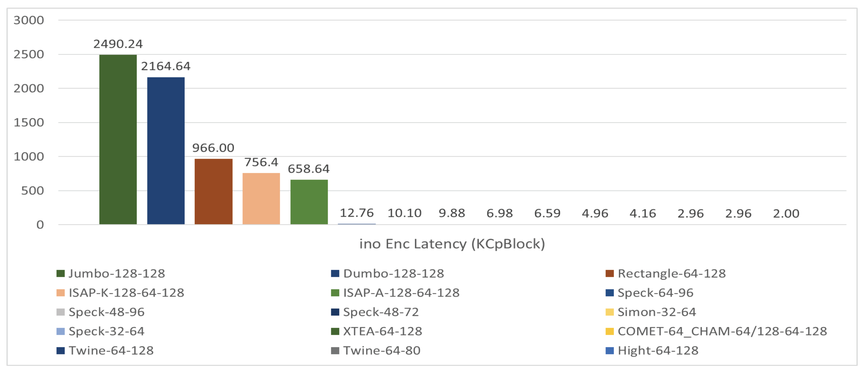Click the XTEA-64-128 legend label

click(x=382, y=331)
